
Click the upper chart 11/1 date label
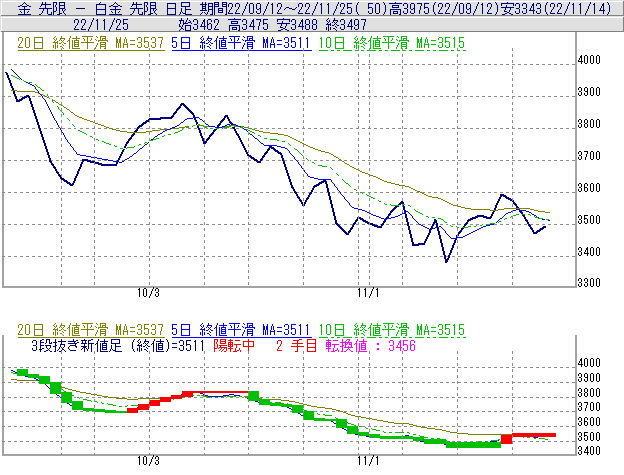click(x=368, y=293)
